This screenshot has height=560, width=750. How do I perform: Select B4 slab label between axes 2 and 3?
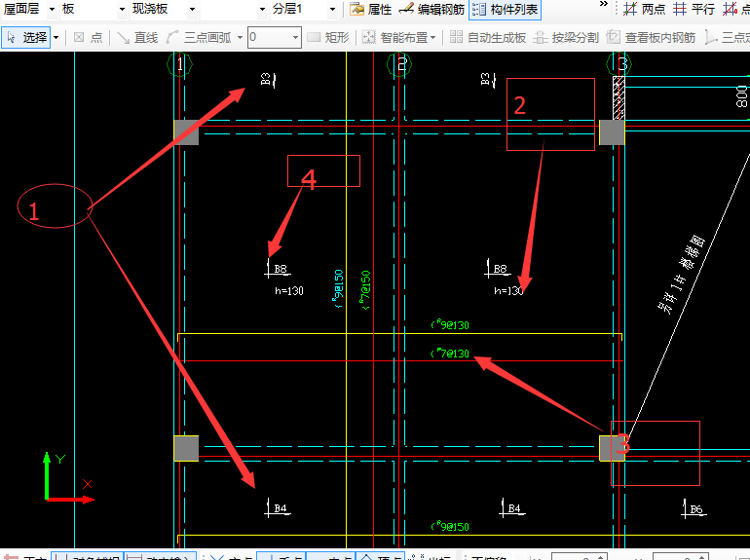511,507
